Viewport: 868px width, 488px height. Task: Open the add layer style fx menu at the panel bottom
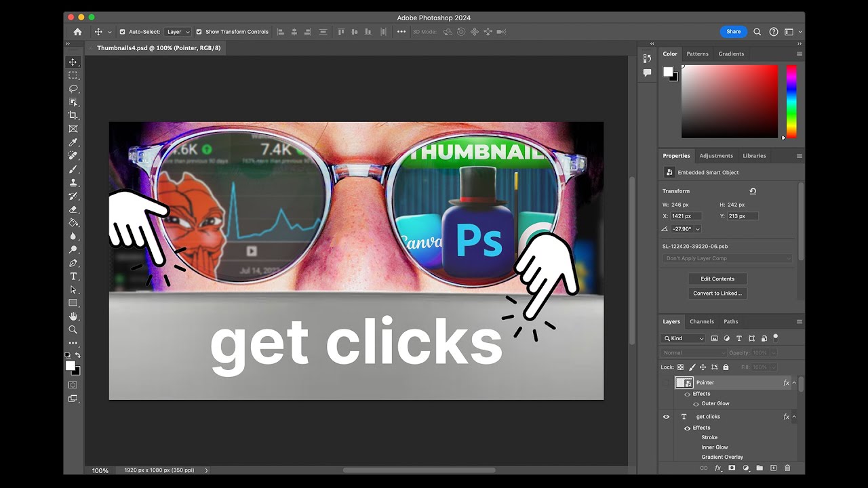pyautogui.click(x=717, y=468)
